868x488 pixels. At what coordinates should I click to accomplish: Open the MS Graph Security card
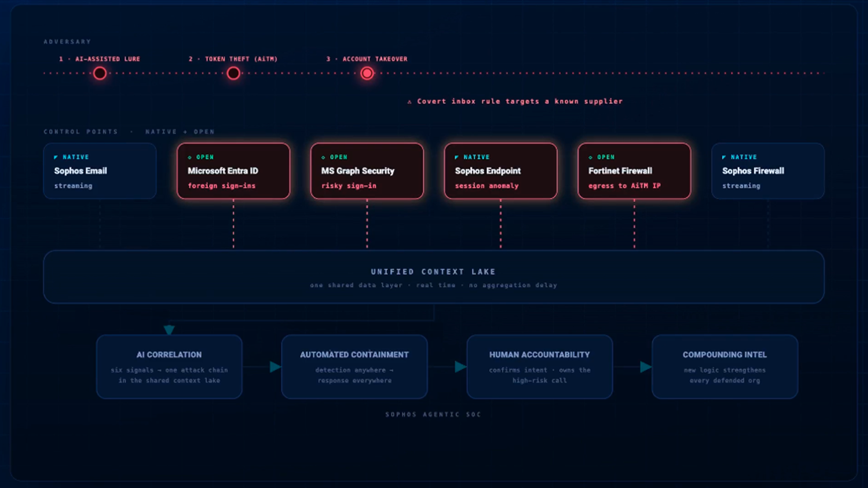(x=367, y=171)
